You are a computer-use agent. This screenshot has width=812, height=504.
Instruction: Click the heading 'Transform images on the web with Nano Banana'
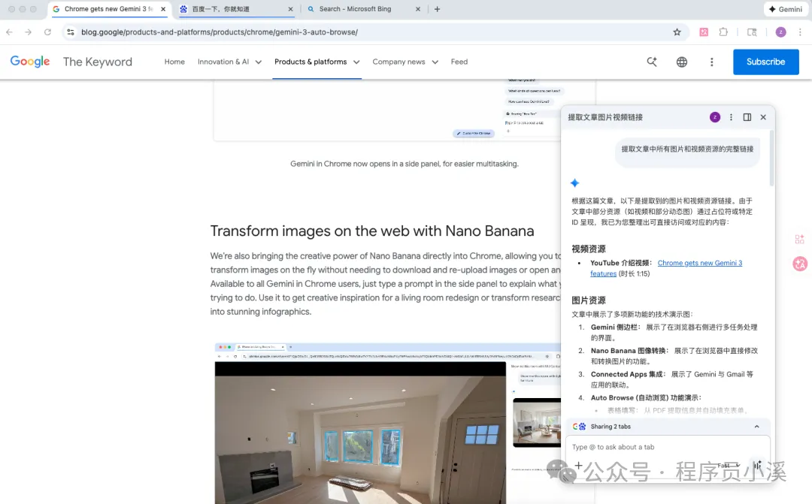coord(372,231)
